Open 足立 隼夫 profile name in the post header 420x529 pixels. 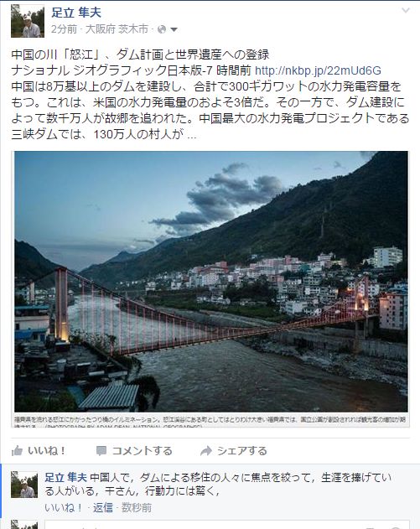pyautogui.click(x=76, y=13)
